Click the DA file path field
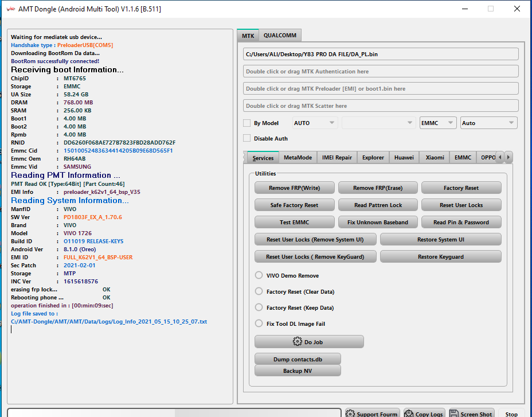This screenshot has height=417, width=532. coord(381,54)
